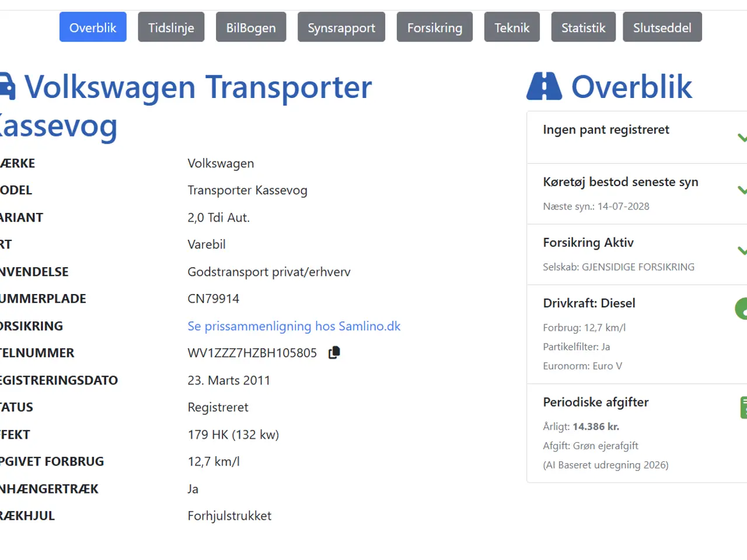747x560 pixels.
Task: Click the 2,0 Tdi Aut. variant value
Action: (219, 218)
